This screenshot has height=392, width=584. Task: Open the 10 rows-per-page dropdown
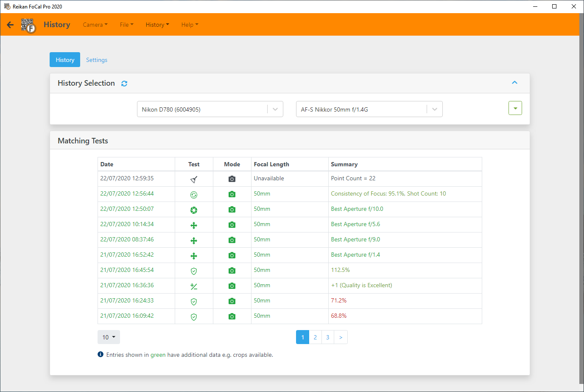click(109, 337)
